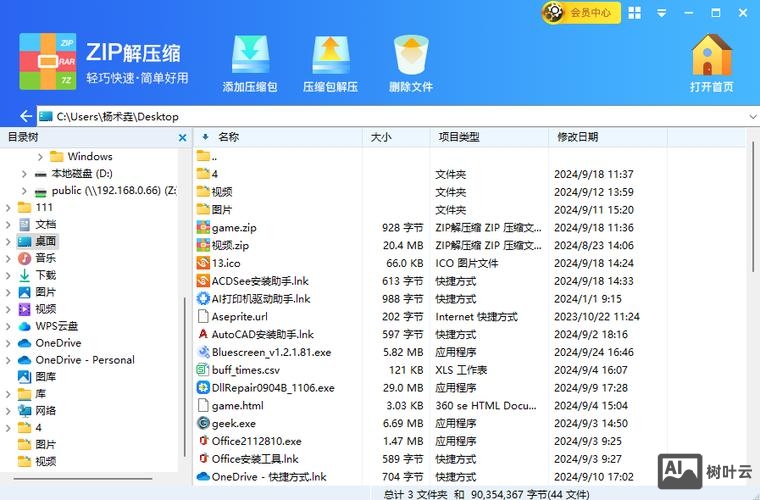Click the AutoCAD安装助手.lnk icon

[203, 334]
